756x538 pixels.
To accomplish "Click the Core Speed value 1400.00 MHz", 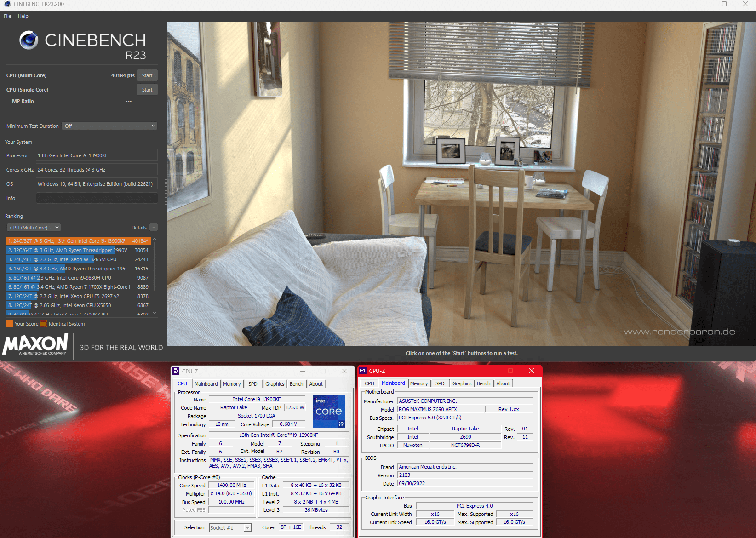I will click(232, 485).
